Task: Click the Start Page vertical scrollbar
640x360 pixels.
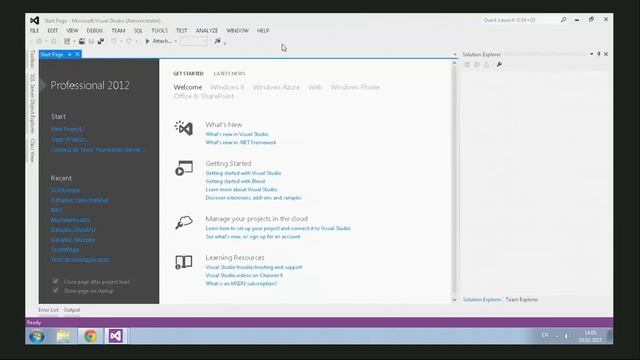Action: 454,180
